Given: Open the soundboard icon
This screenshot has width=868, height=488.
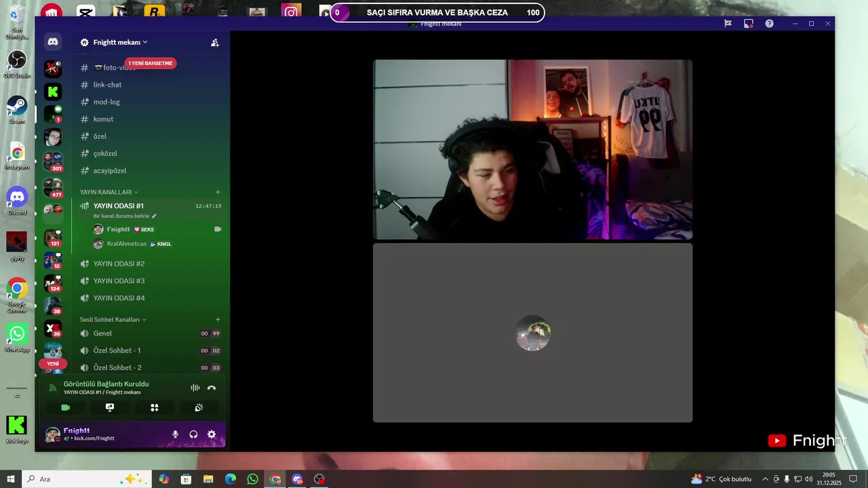Looking at the screenshot, I should (x=199, y=407).
